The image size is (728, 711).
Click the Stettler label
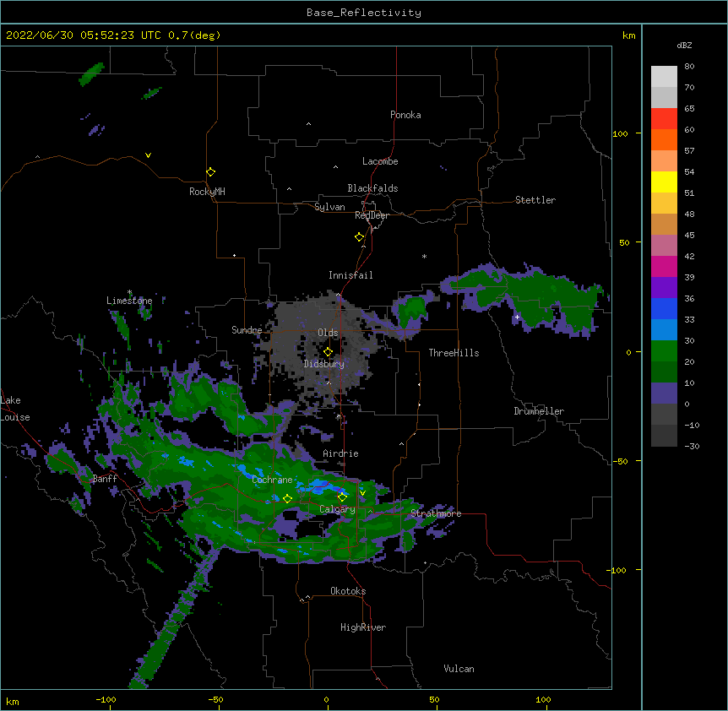click(535, 200)
